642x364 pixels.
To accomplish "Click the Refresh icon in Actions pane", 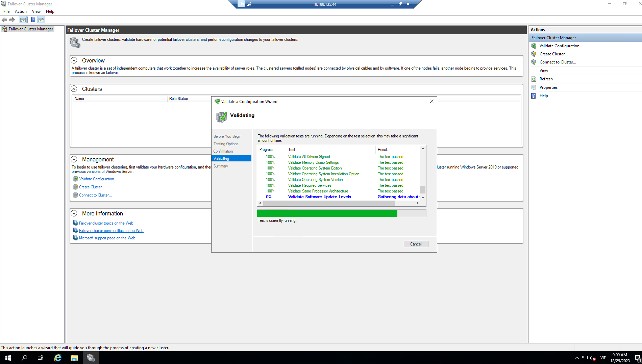I will [534, 79].
